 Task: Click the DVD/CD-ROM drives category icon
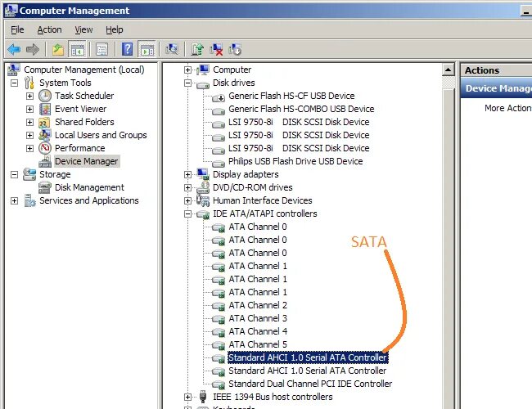(x=203, y=187)
